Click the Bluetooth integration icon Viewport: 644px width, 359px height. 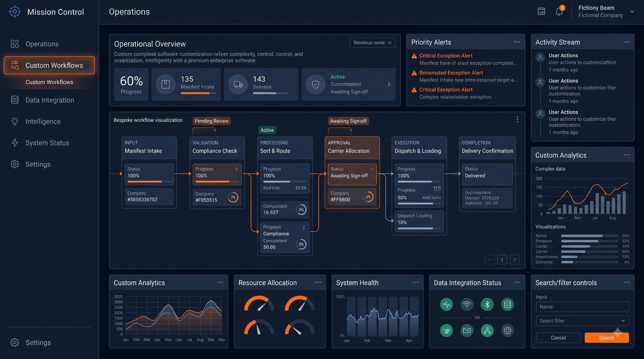(x=487, y=304)
